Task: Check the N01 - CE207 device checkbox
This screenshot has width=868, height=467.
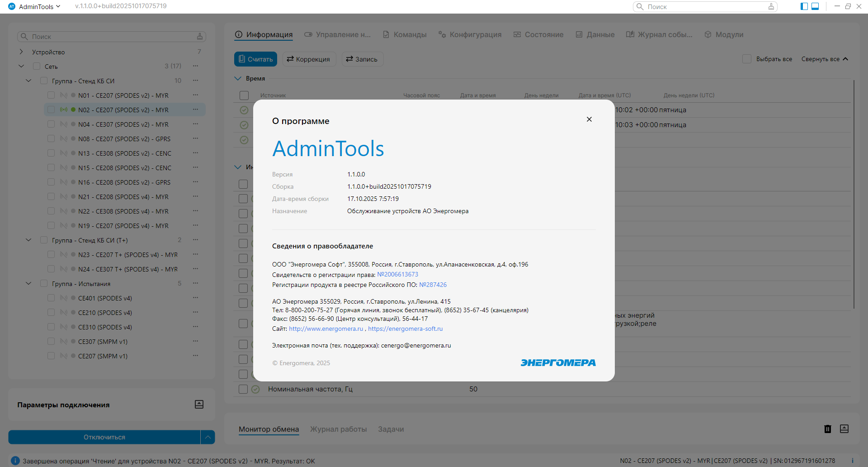Action: (51, 95)
